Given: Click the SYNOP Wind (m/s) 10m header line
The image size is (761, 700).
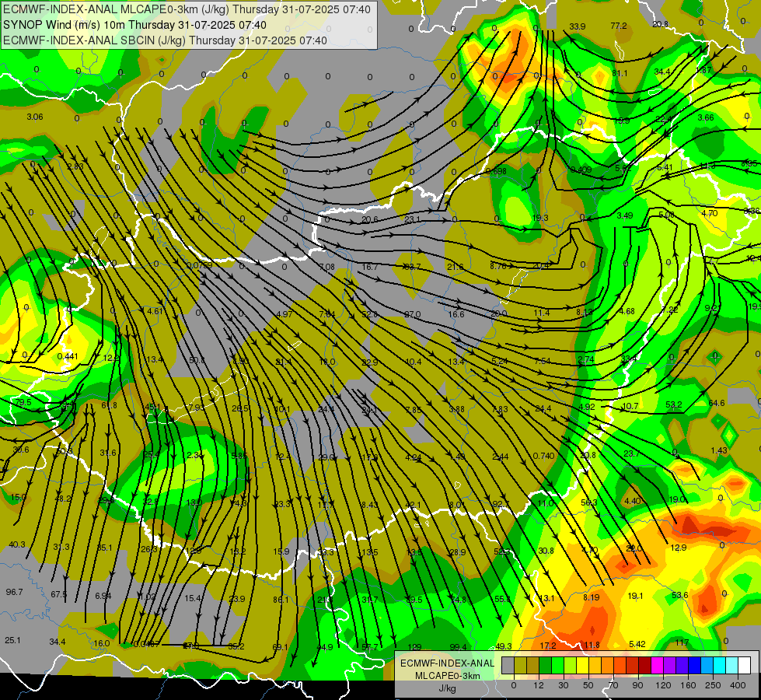Looking at the screenshot, I should [x=135, y=25].
